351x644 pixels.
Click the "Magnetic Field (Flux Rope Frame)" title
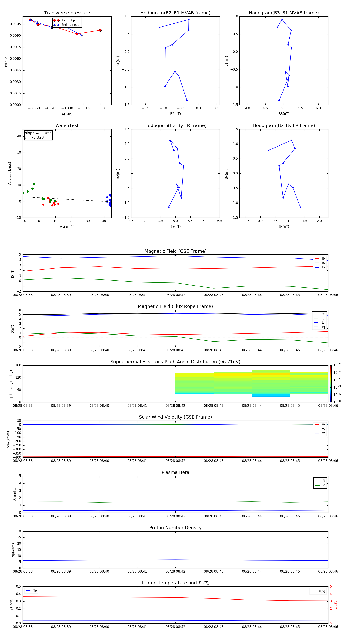pyautogui.click(x=175, y=307)
